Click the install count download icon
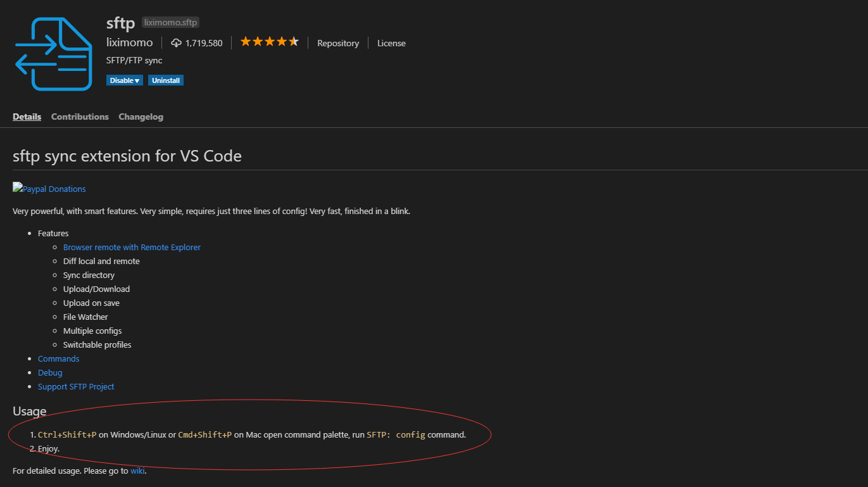 click(x=177, y=43)
